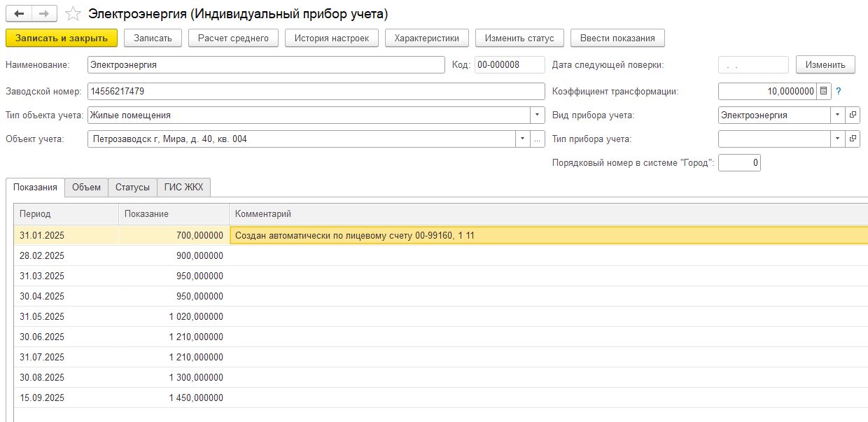Click the forward navigation arrow
Image resolution: width=868 pixels, height=422 pixels.
44,14
